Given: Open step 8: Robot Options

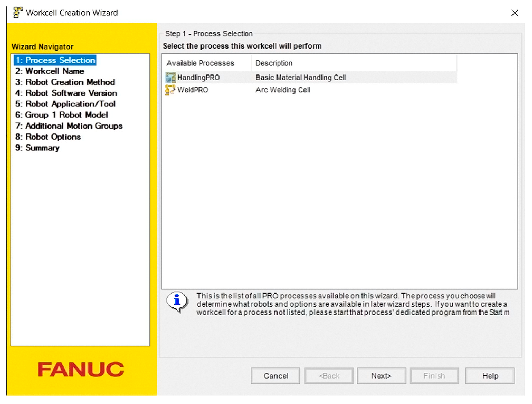Looking at the screenshot, I should pyautogui.click(x=48, y=137).
